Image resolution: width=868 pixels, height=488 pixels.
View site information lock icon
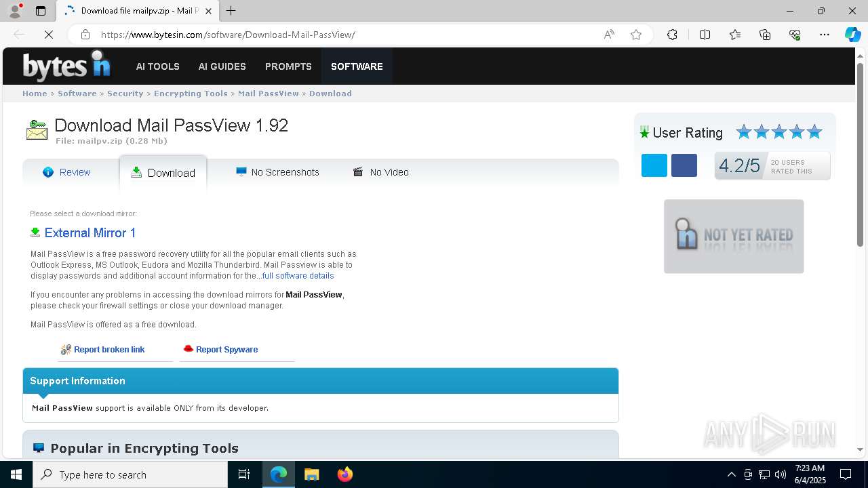(85, 35)
